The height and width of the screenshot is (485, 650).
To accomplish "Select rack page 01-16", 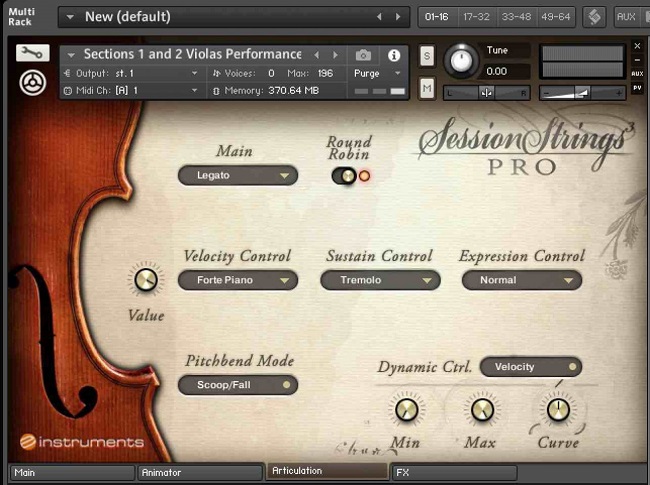I will 437,17.
